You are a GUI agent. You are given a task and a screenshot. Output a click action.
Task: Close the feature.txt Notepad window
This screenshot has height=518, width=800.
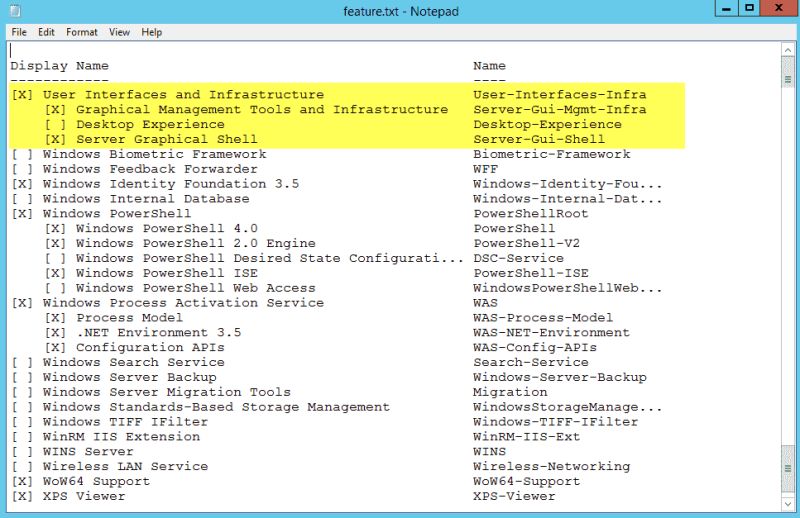(779, 8)
